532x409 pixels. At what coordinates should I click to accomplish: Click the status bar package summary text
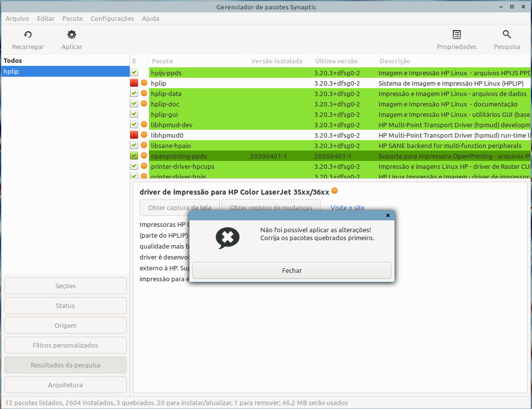pyautogui.click(x=177, y=403)
